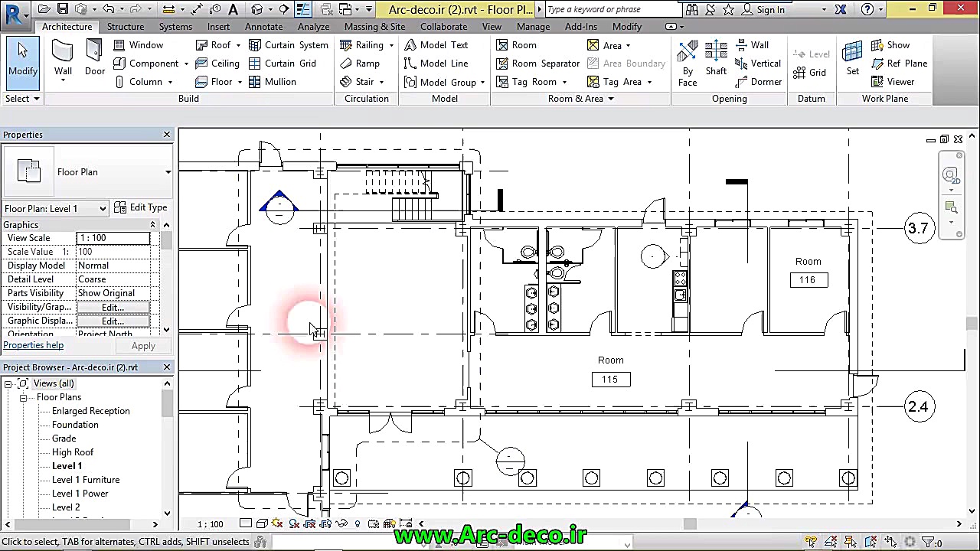The height and width of the screenshot is (551, 980).
Task: Click the Set work plane icon
Action: tap(852, 59)
